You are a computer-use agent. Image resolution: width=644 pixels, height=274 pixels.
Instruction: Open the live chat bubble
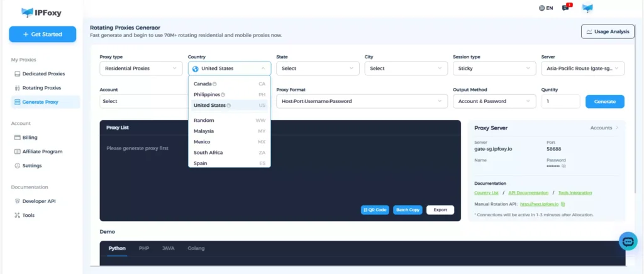(628, 241)
